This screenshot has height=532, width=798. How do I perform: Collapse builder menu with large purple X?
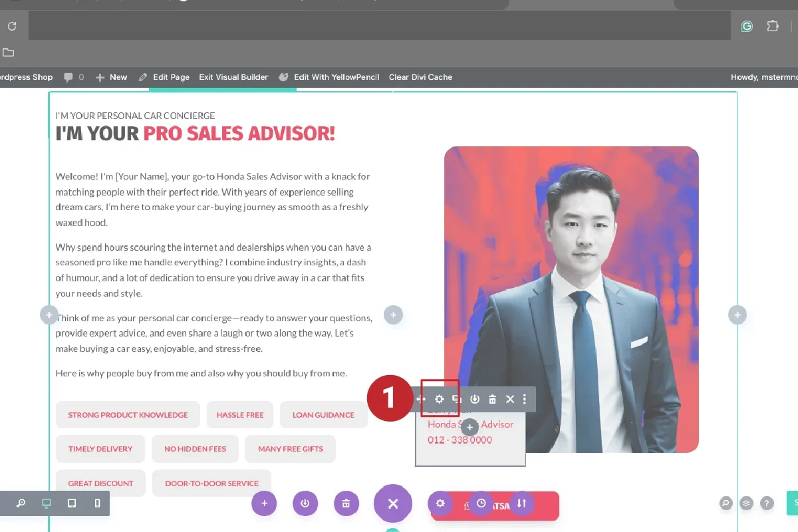click(393, 503)
